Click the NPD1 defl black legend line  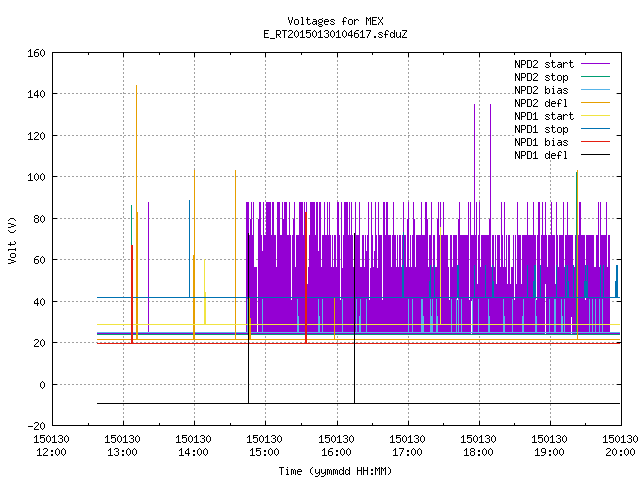point(595,155)
